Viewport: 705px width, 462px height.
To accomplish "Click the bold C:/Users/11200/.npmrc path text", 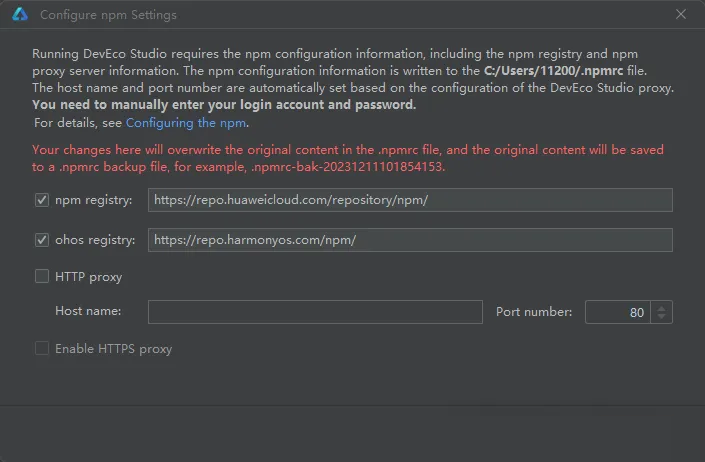I will click(553, 71).
